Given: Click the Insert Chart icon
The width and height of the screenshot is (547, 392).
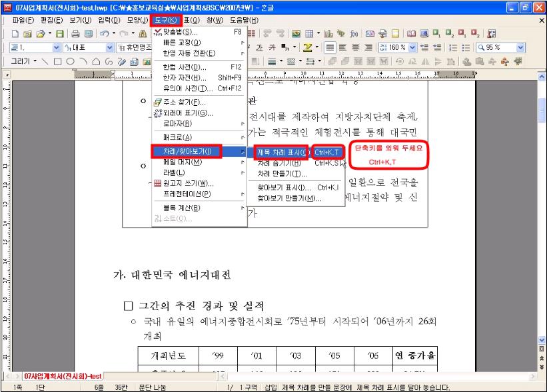Looking at the screenshot, I should [x=328, y=34].
